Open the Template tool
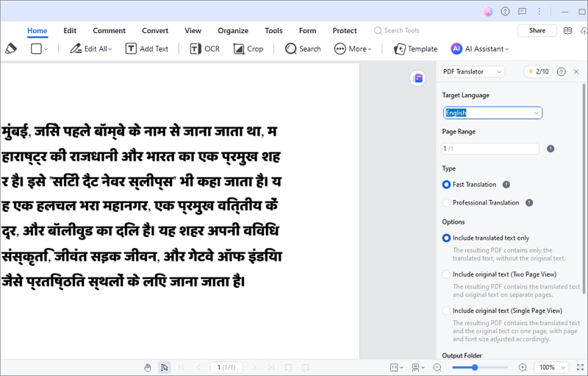Screen dimensions: 588x376 (415, 49)
